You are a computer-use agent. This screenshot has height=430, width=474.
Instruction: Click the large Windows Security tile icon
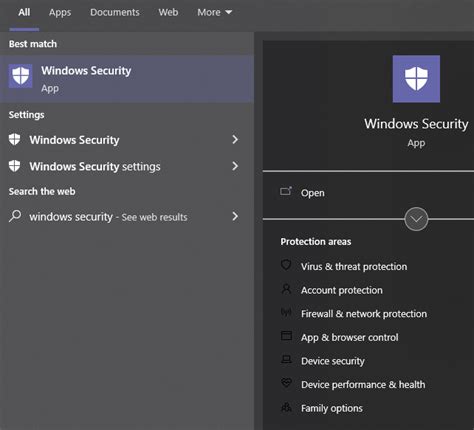tap(416, 79)
